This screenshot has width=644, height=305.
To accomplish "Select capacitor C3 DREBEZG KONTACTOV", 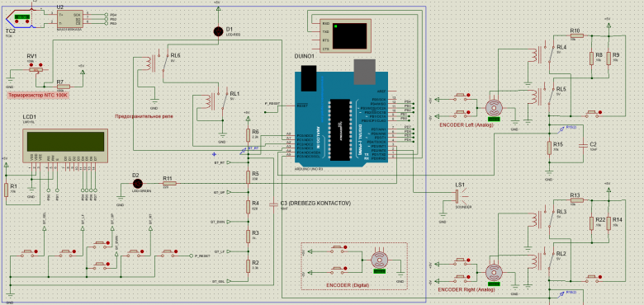I will (x=273, y=204).
